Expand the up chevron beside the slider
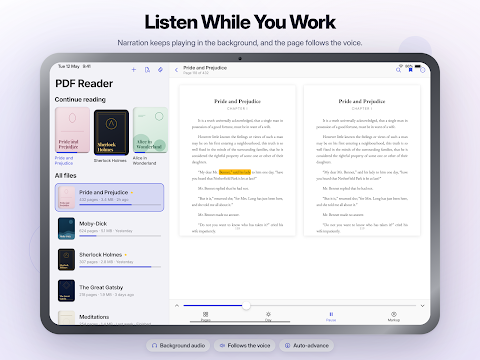This screenshot has width=480, height=360. click(177, 305)
